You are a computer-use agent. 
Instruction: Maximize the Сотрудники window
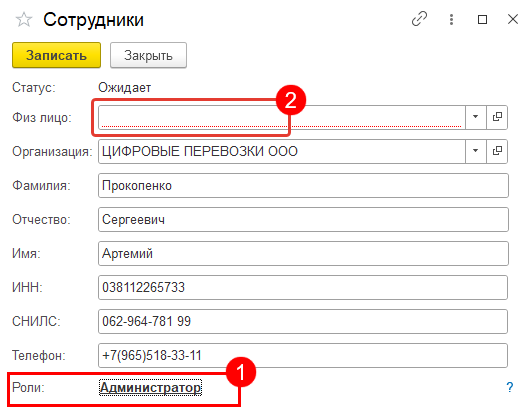(482, 19)
